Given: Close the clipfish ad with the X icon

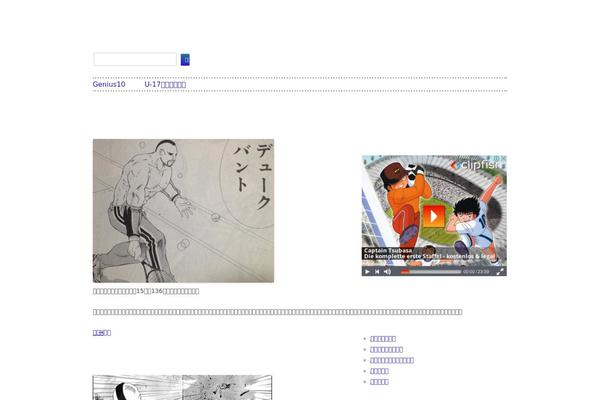Looking at the screenshot, I should (503, 158).
